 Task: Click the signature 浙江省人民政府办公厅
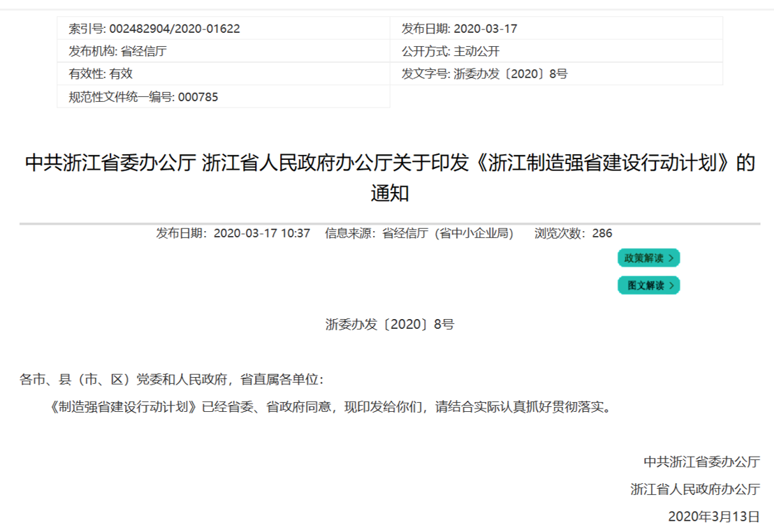[x=695, y=489]
